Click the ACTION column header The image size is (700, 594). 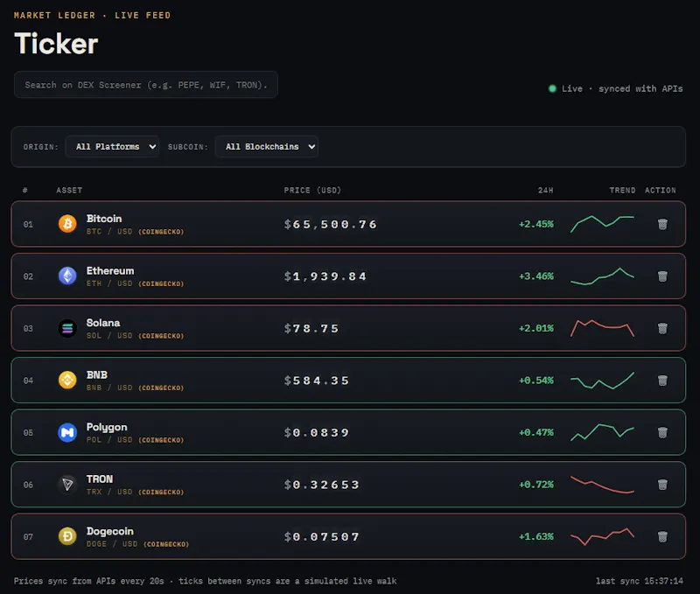661,190
